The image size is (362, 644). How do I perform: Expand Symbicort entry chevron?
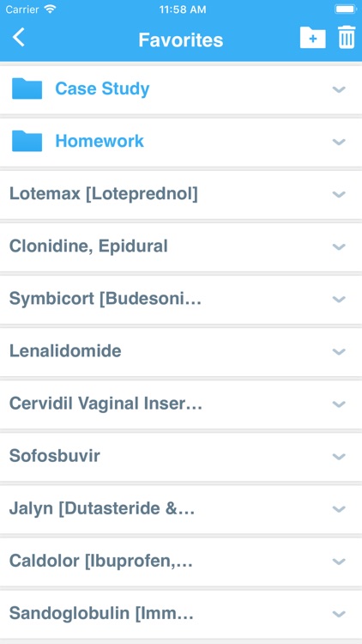(339, 300)
